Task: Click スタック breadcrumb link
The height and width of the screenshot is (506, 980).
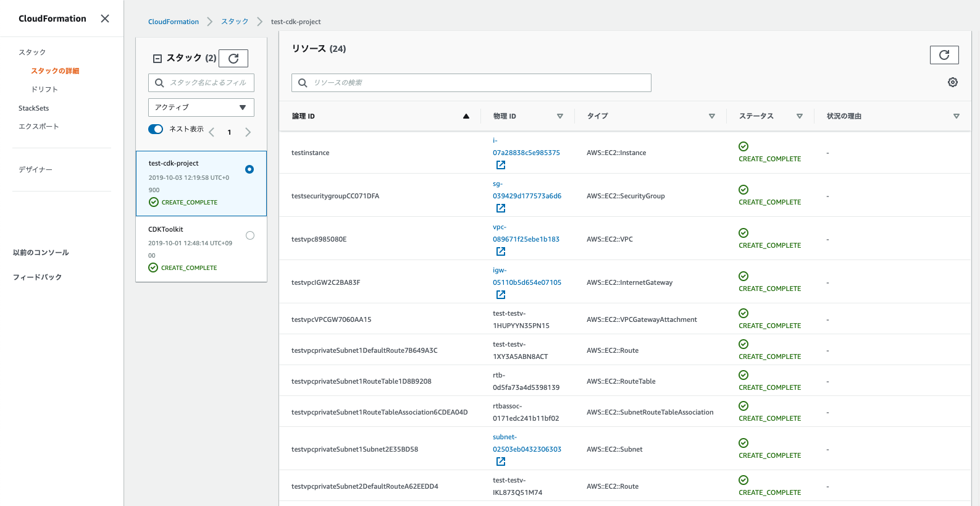Action: click(235, 22)
